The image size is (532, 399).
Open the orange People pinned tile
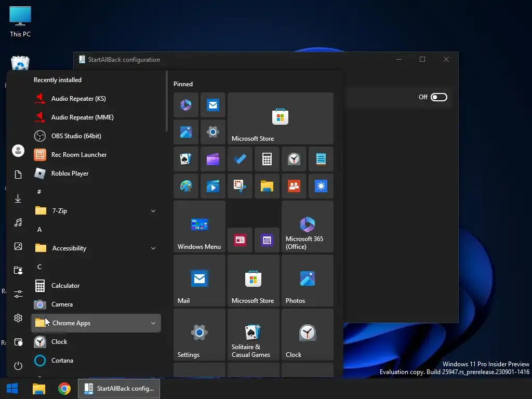(x=294, y=186)
